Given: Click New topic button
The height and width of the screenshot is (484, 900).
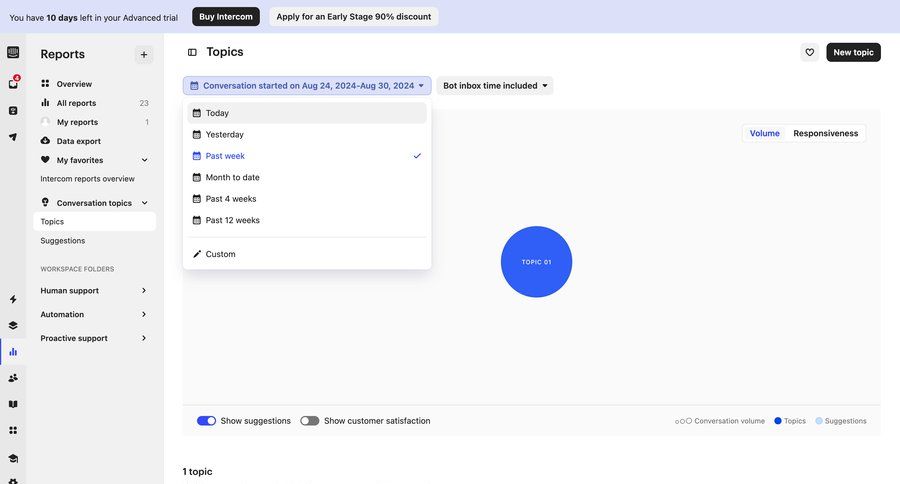Looking at the screenshot, I should pyautogui.click(x=853, y=52).
